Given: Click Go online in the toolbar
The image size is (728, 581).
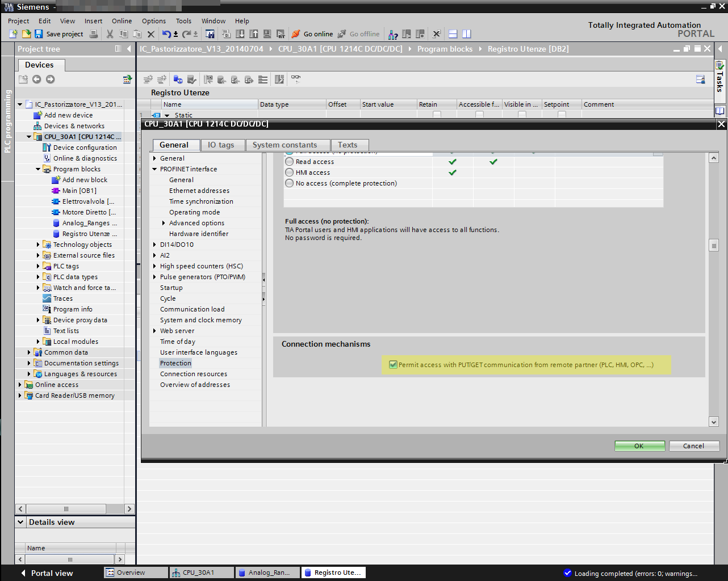Looking at the screenshot, I should pos(312,34).
